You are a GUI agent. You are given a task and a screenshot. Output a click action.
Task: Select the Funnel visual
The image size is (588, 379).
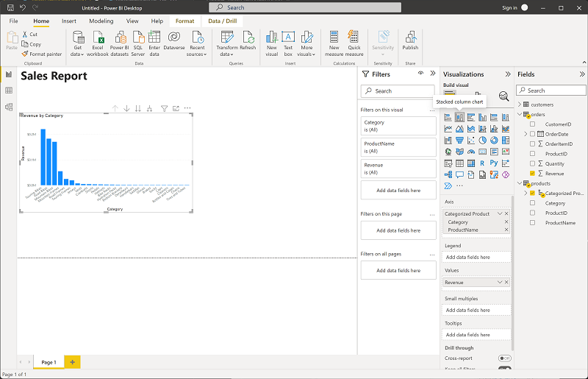click(x=459, y=141)
